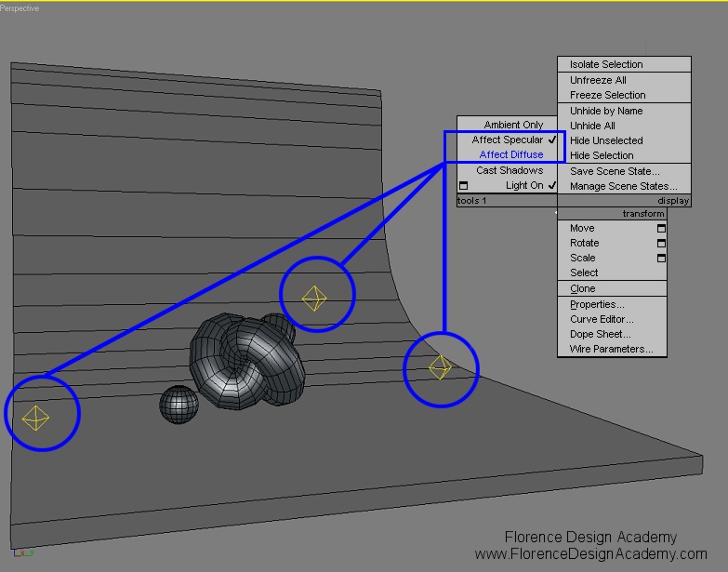Click the tools 1 quad label
This screenshot has width=728, height=572.
point(472,201)
